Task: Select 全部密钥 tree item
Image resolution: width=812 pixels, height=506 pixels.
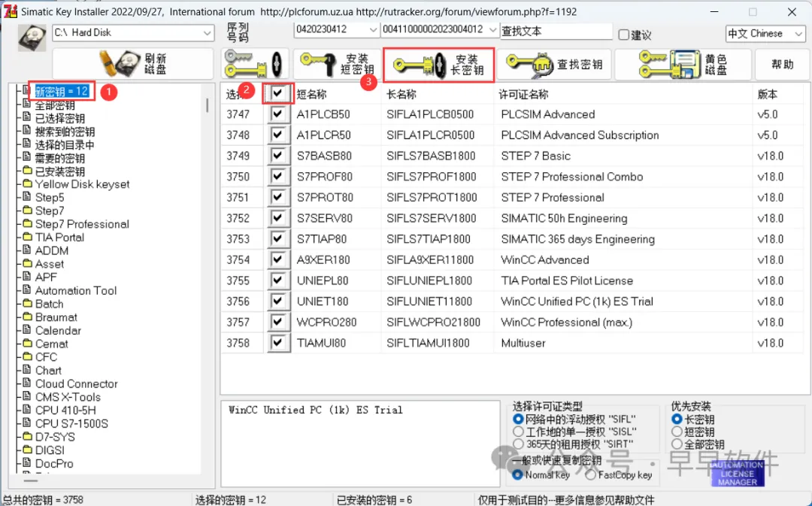Action: (55, 105)
